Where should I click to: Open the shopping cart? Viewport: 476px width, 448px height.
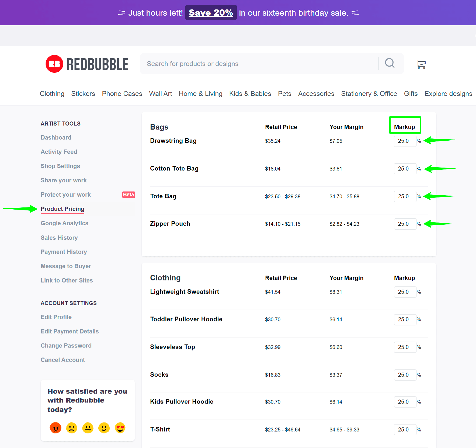(x=421, y=64)
